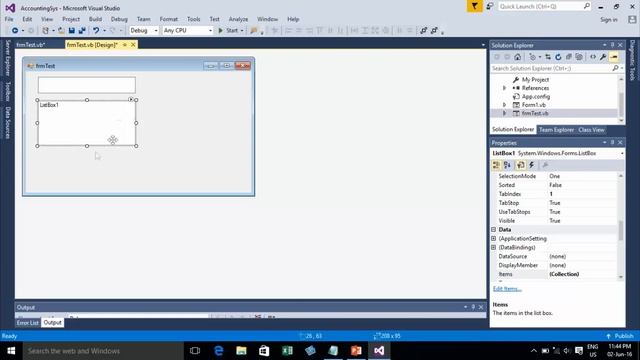Click the feedback icon beside Quick Launch

[489, 6]
